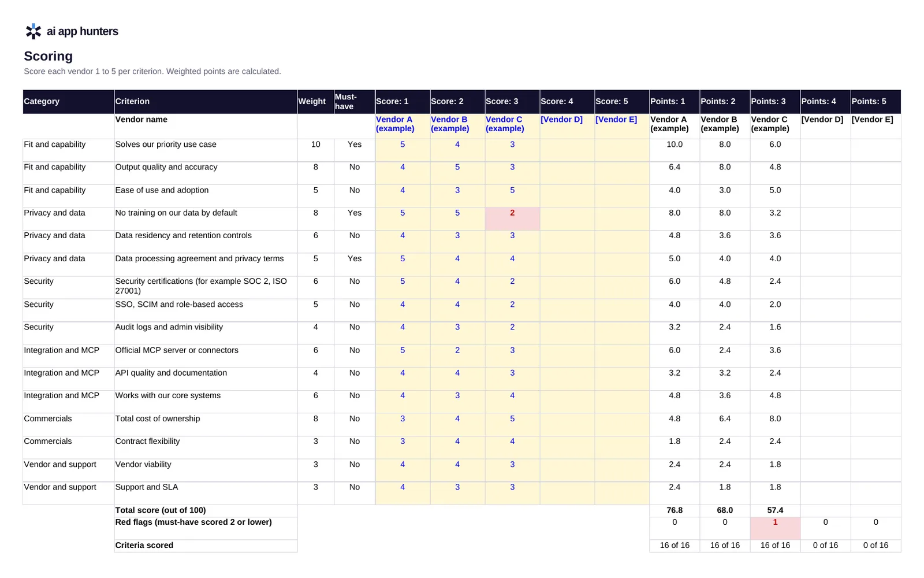Click the Points: 1 column header

click(x=675, y=102)
